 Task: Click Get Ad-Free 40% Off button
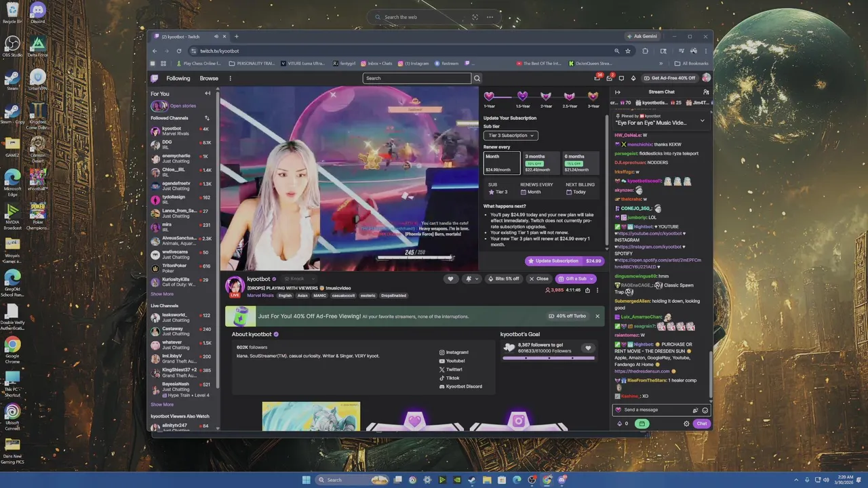pos(669,78)
